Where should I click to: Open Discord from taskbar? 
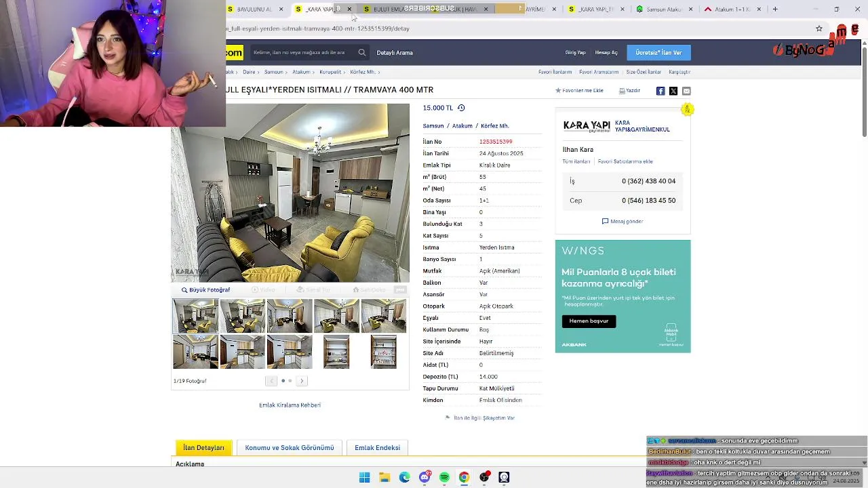tap(425, 477)
